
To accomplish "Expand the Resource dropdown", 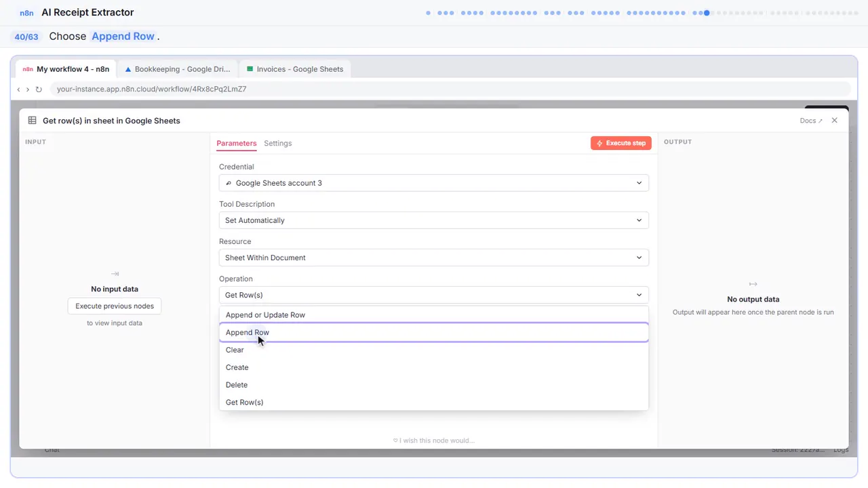I will click(434, 258).
